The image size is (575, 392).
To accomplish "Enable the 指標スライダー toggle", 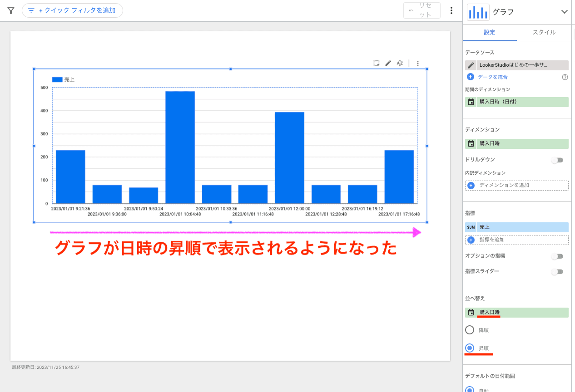I will 557,271.
